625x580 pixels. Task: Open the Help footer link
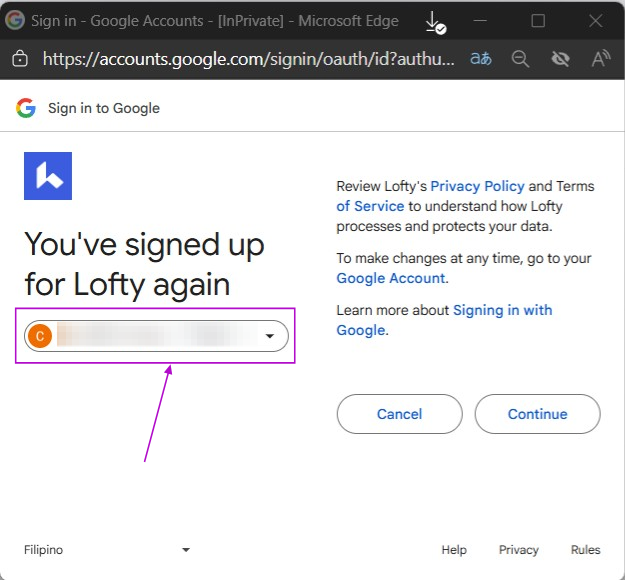454,550
